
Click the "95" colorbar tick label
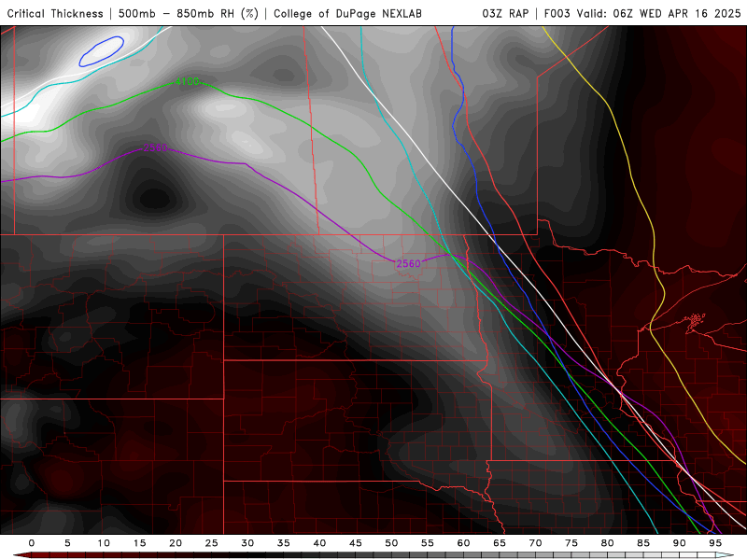pyautogui.click(x=715, y=543)
